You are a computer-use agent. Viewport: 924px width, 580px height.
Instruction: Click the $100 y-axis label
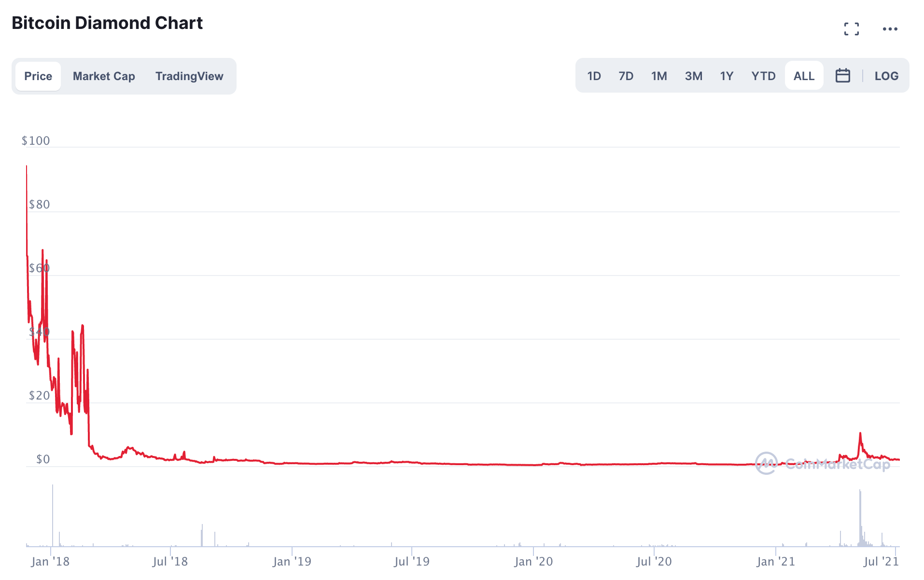[x=36, y=141]
